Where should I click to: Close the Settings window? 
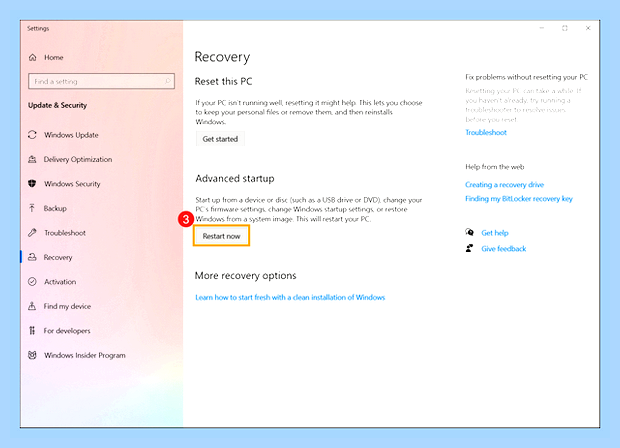588,28
